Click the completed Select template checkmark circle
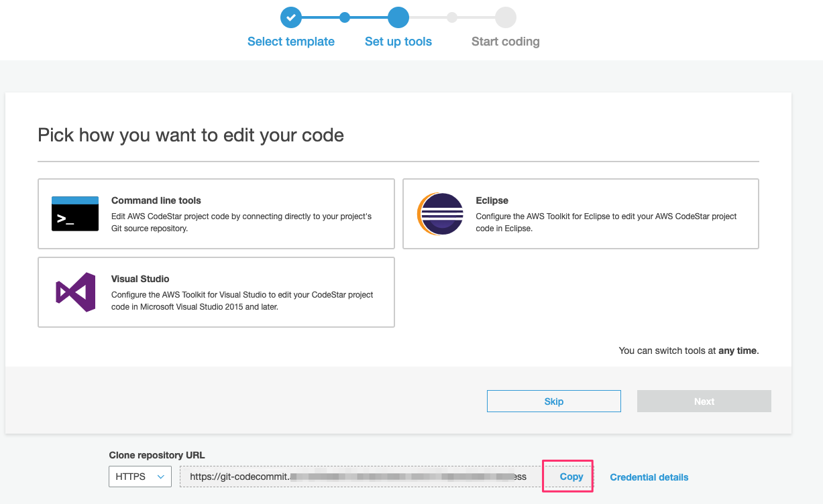This screenshot has height=504, width=823. 290,17
